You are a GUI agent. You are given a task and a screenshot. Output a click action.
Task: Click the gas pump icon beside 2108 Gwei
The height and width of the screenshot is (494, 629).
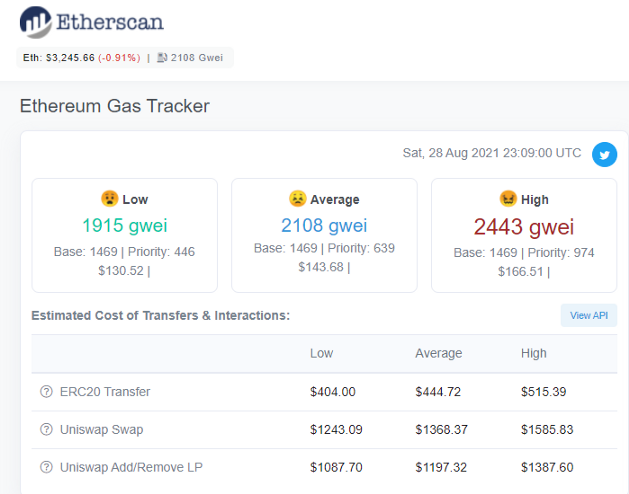(x=162, y=58)
